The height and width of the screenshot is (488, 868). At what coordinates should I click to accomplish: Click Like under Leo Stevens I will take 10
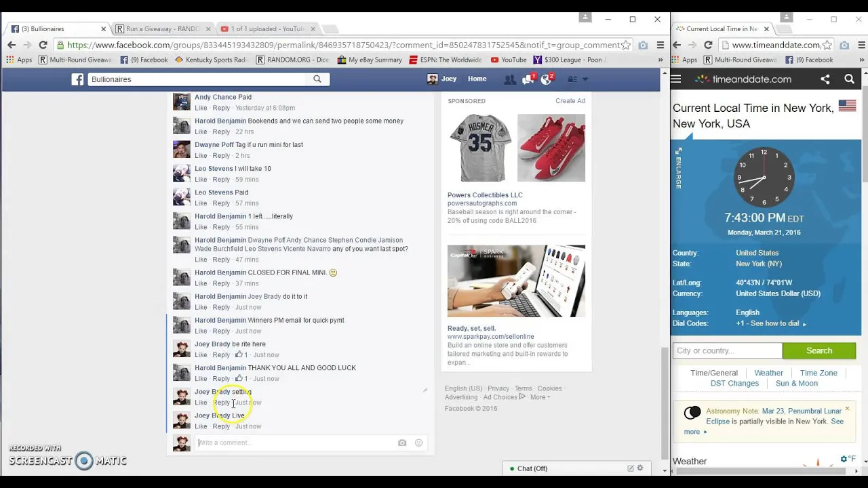tap(201, 180)
